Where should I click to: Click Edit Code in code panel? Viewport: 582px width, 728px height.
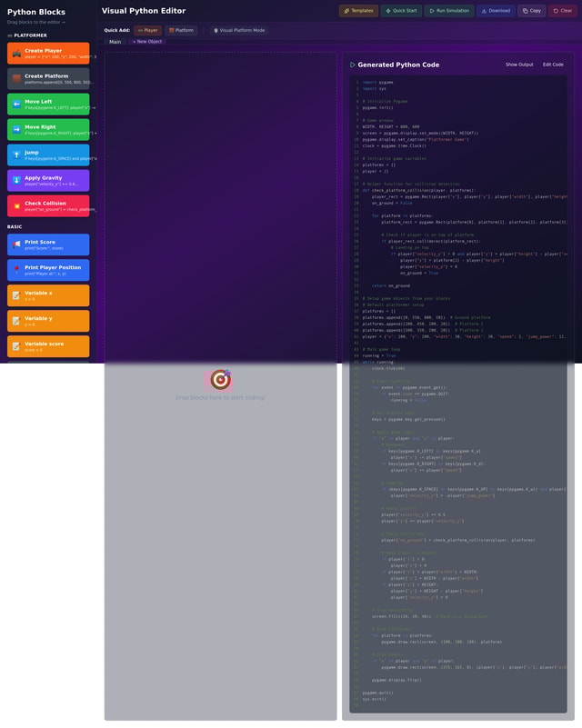tap(553, 65)
